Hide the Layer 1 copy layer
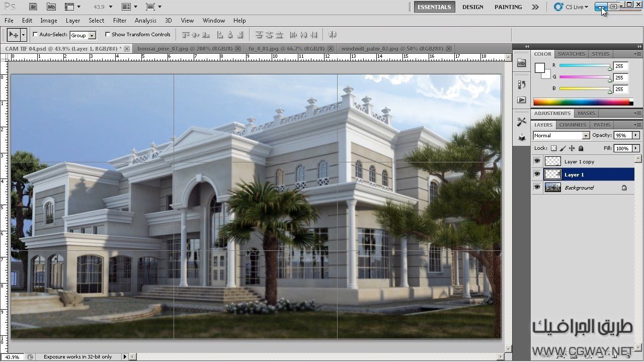644x362 pixels. 537,161
